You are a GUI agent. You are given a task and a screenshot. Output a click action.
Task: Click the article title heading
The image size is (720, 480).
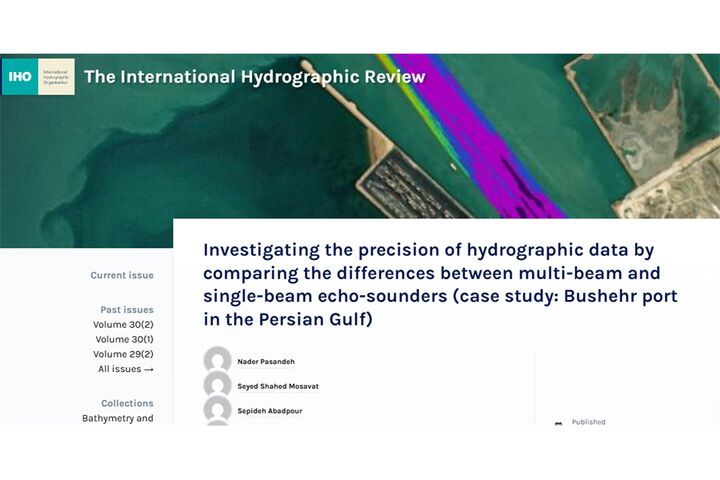[x=440, y=284]
